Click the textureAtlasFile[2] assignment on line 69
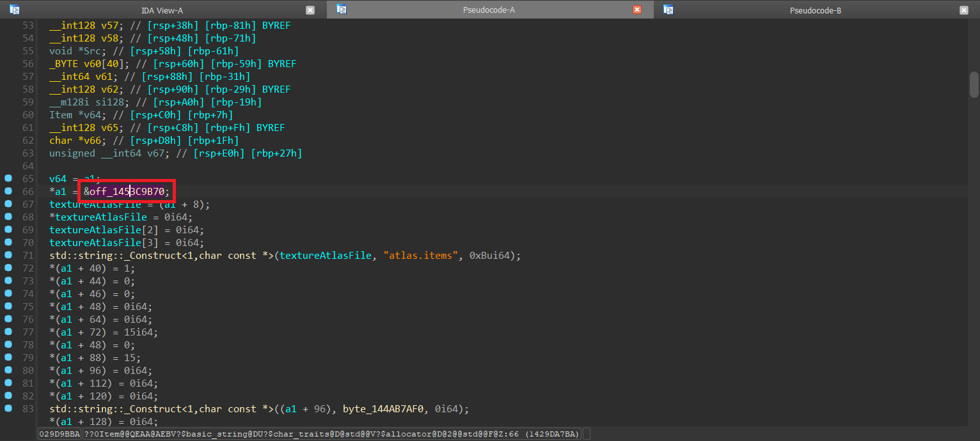The width and height of the screenshot is (980, 441). point(127,230)
